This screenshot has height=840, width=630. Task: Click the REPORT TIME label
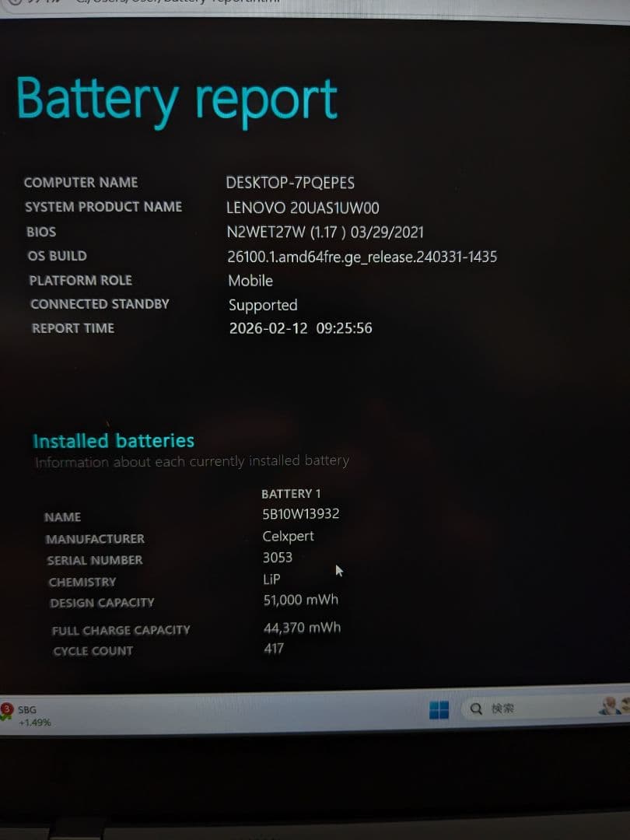click(73, 328)
